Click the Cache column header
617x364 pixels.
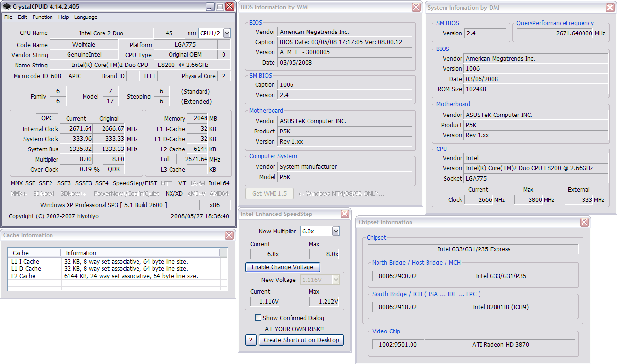pyautogui.click(x=34, y=253)
